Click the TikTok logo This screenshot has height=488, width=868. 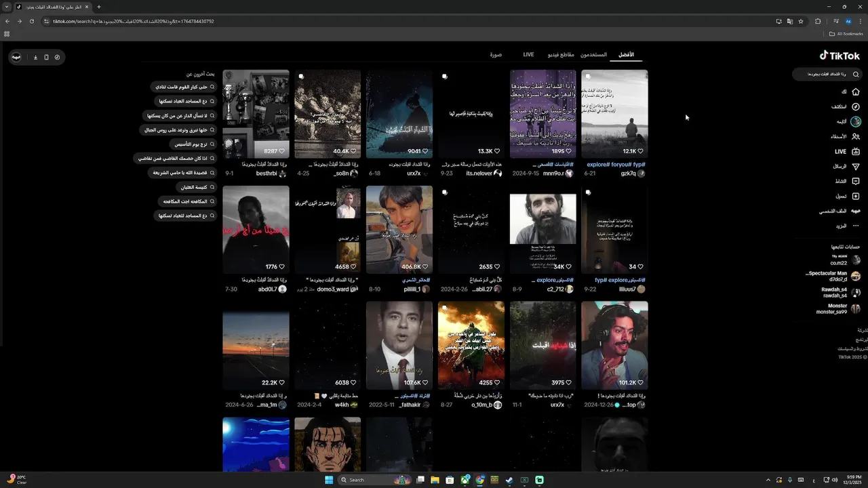[840, 56]
